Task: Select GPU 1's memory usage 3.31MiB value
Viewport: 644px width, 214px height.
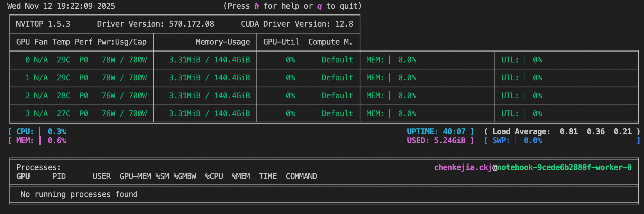Action: 185,78
